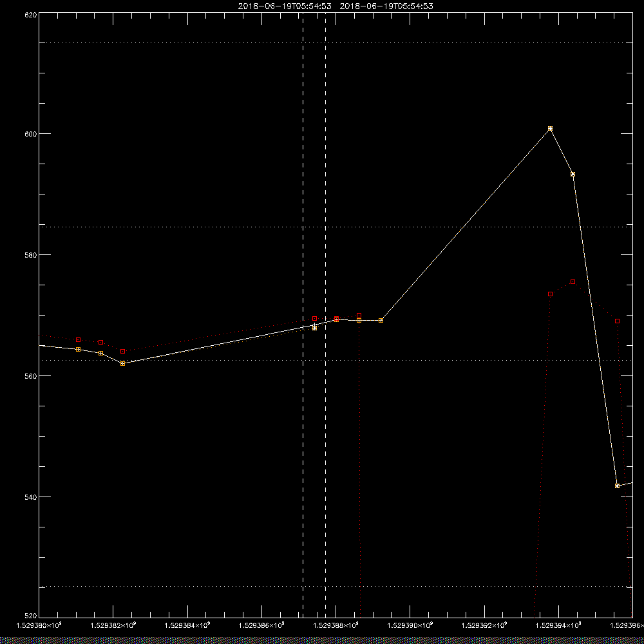The height and width of the screenshot is (644, 644).
Task: Pick the red square near 573.5 below the peak
Action: 551,294
